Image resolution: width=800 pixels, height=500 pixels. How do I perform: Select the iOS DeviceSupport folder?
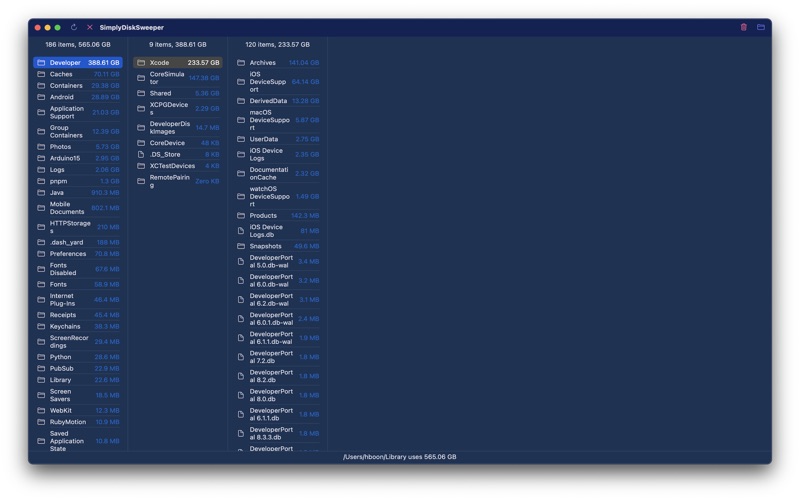click(x=278, y=82)
